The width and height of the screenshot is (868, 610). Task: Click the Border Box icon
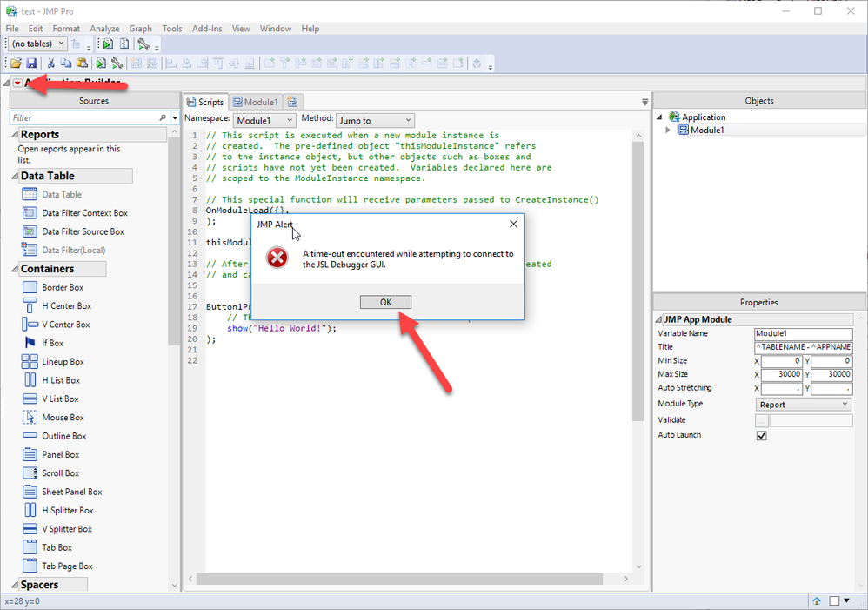coord(30,287)
